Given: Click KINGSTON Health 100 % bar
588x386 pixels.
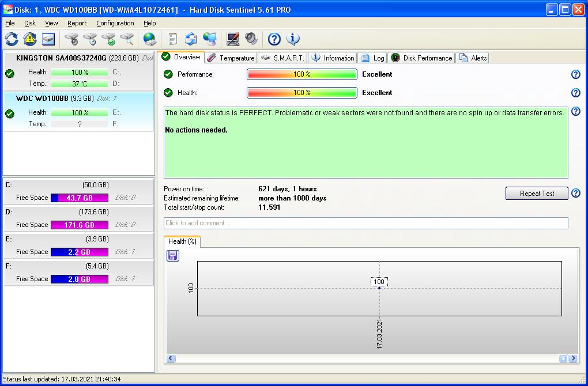Looking at the screenshot, I should (80, 72).
